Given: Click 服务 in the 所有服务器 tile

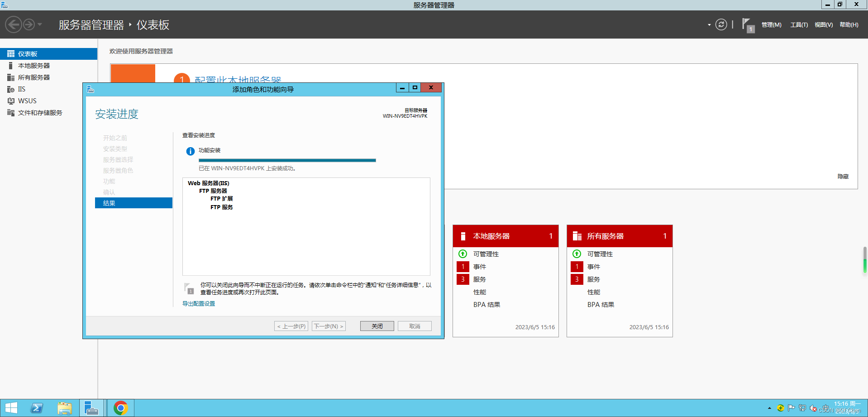Looking at the screenshot, I should click(594, 279).
